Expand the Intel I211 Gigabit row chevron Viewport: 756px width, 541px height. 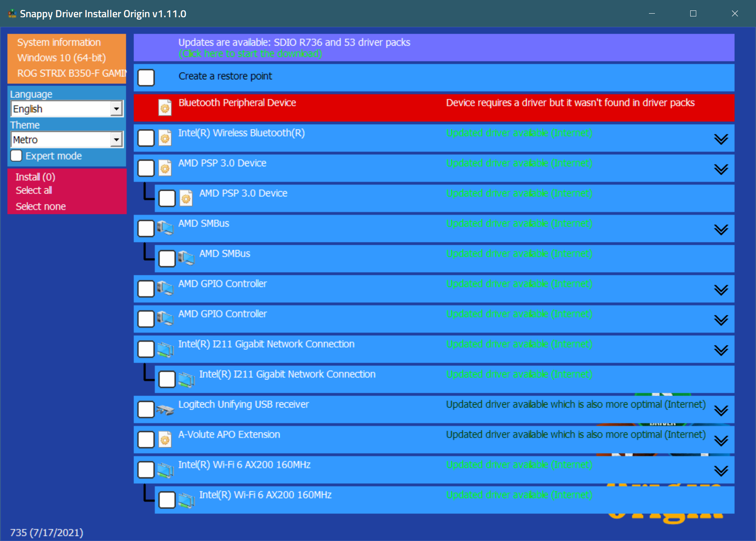pyautogui.click(x=721, y=350)
